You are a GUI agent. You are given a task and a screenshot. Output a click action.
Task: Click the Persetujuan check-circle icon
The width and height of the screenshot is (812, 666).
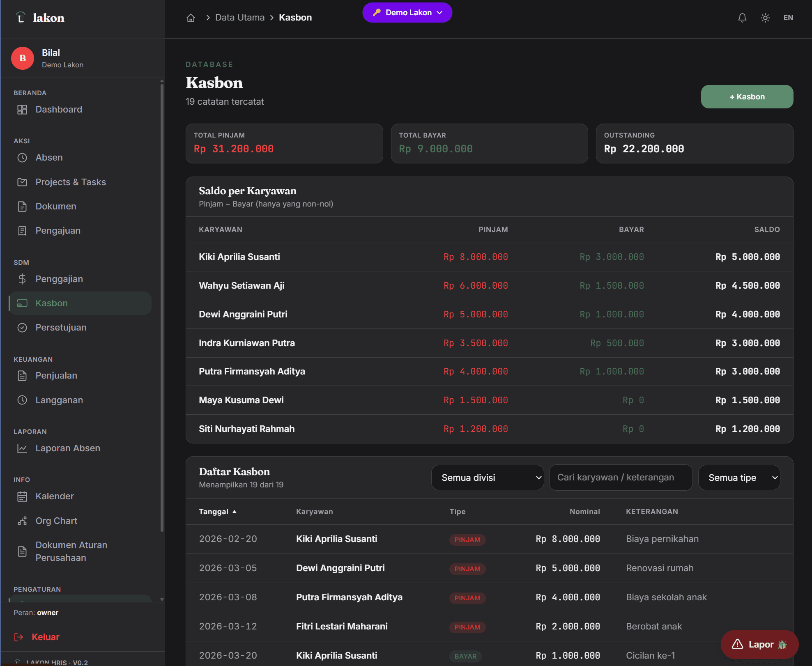point(22,328)
